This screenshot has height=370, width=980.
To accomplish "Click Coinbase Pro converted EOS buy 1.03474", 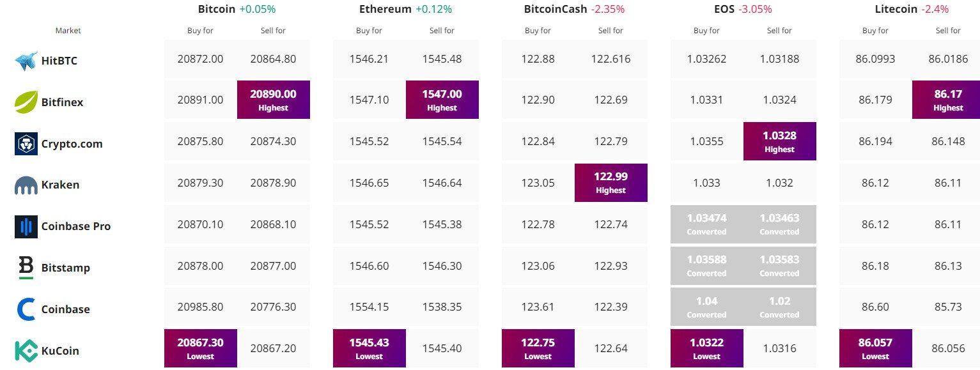I will (x=707, y=224).
